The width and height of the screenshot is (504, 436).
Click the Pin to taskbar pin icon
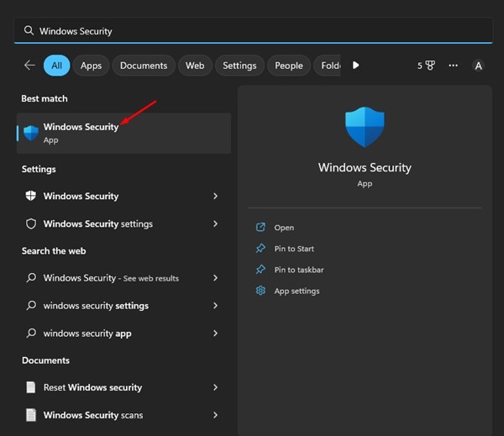(260, 270)
